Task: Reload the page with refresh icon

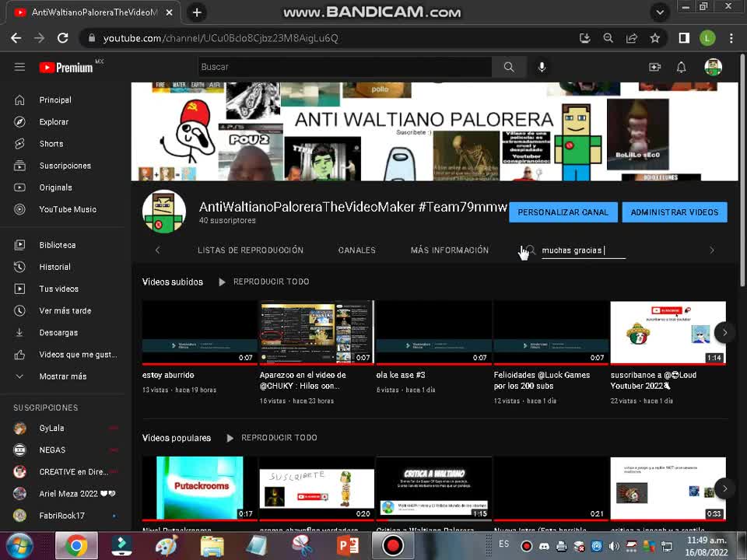Action: [x=62, y=38]
